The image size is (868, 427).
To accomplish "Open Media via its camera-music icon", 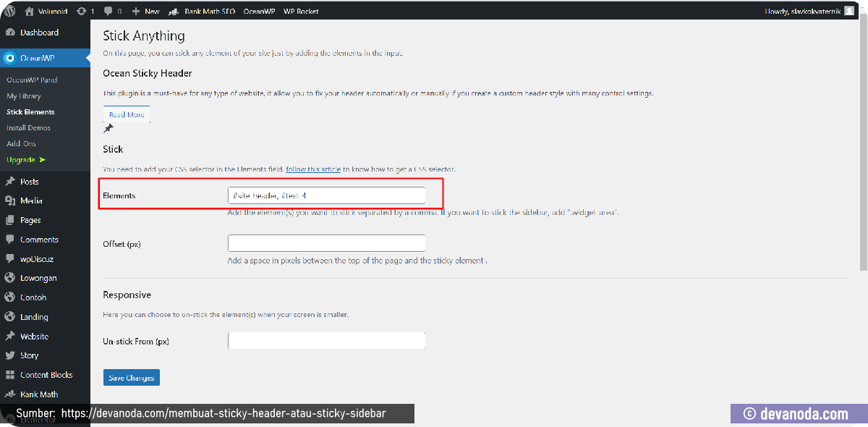I will coord(10,201).
